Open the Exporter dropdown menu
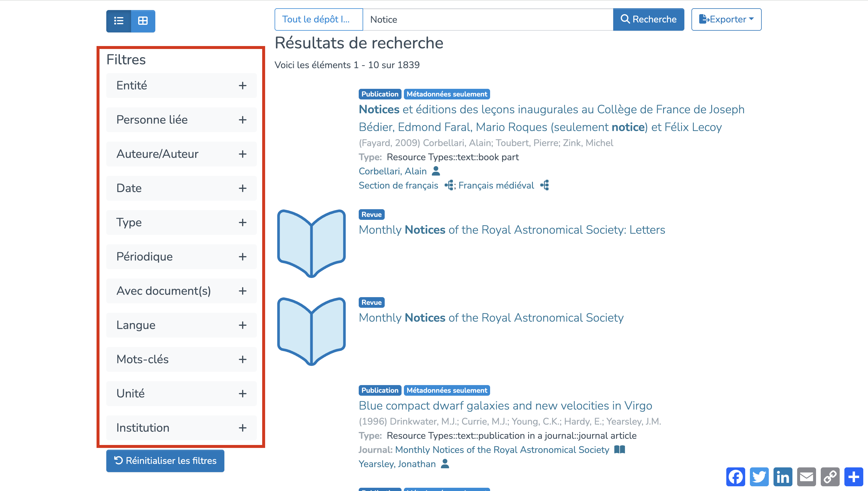 coord(726,19)
